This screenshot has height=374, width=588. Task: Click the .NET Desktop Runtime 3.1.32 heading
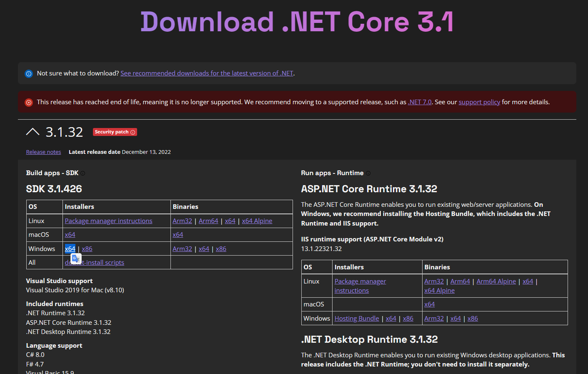pos(369,339)
